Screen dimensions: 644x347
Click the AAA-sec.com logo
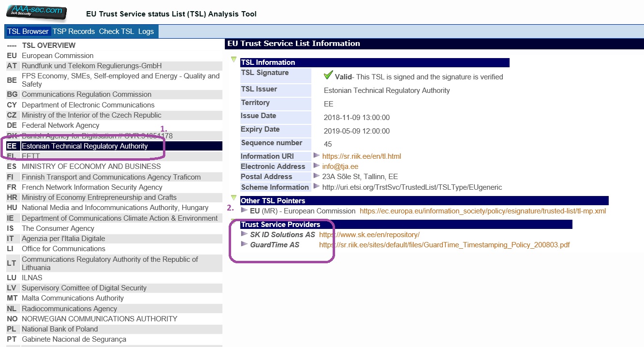pos(36,12)
